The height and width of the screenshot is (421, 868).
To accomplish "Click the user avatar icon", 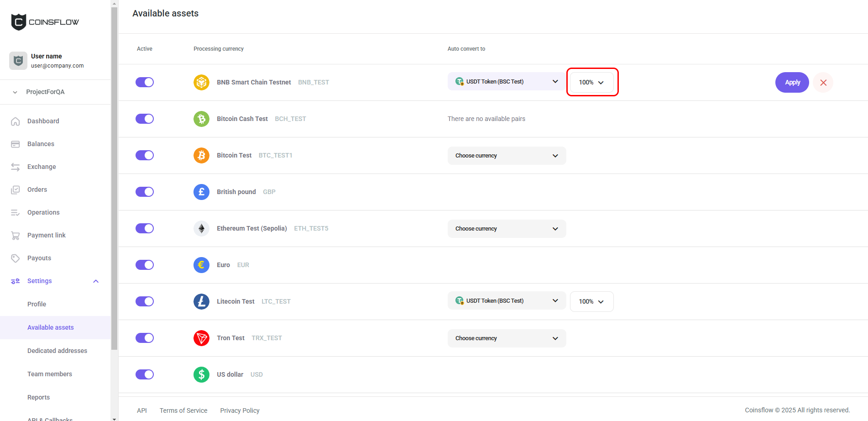I will coord(18,60).
